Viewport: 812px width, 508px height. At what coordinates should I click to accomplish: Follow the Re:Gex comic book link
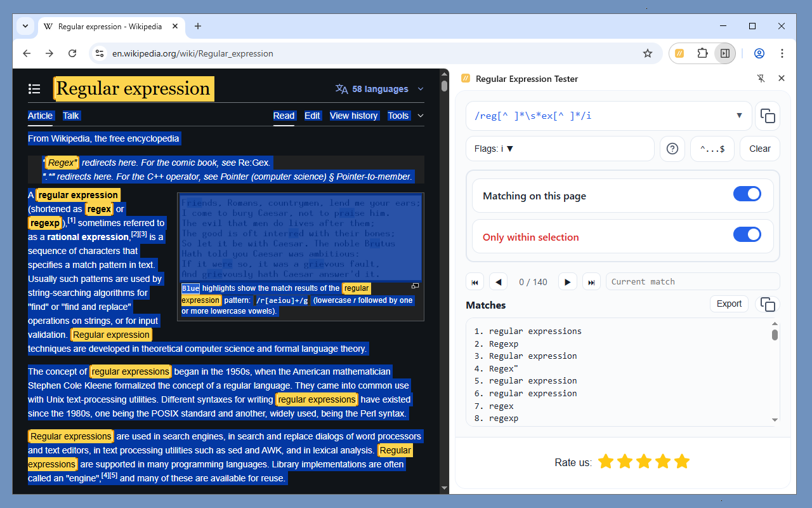pos(254,163)
